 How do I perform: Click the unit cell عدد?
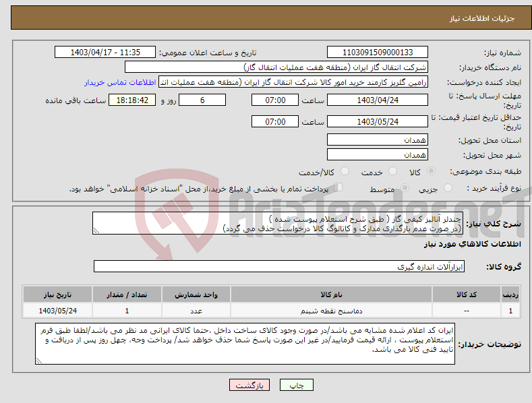[x=196, y=311]
